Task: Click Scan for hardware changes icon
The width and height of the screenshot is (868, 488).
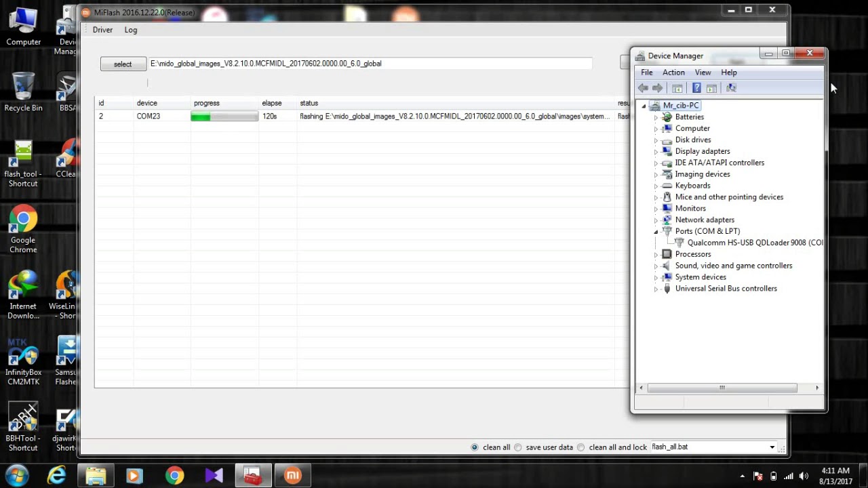Action: [731, 88]
